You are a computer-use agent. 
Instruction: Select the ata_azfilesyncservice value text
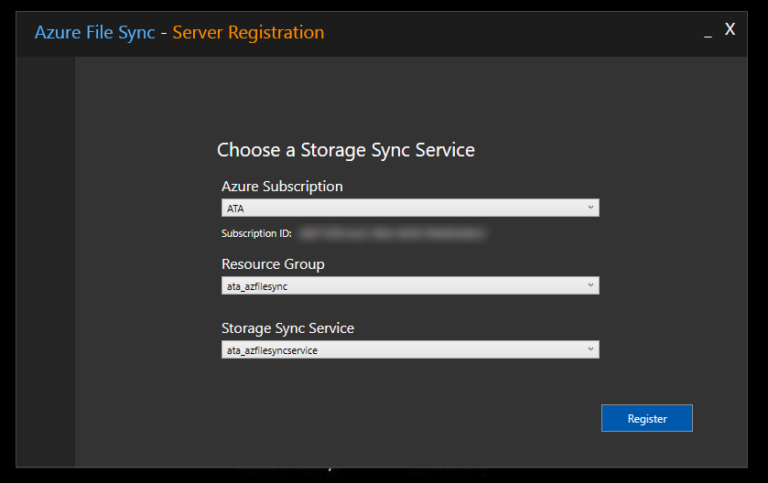(x=272, y=351)
